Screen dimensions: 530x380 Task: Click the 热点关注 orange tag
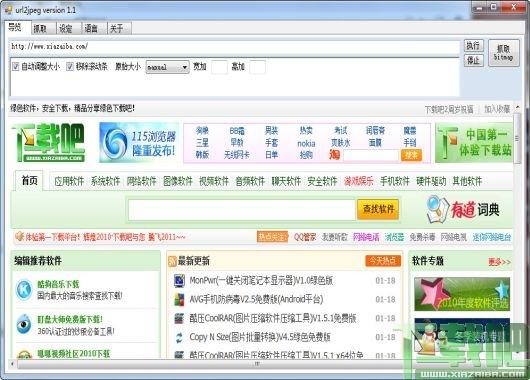pos(272,237)
